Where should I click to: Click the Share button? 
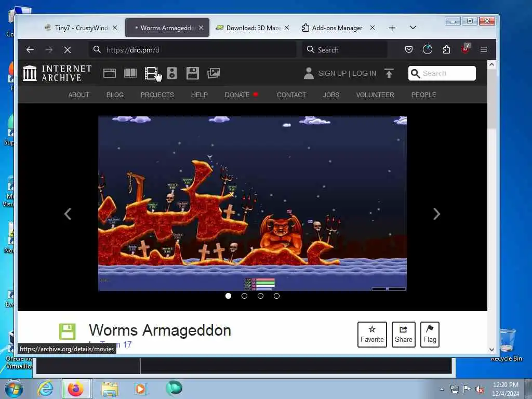coord(403,334)
